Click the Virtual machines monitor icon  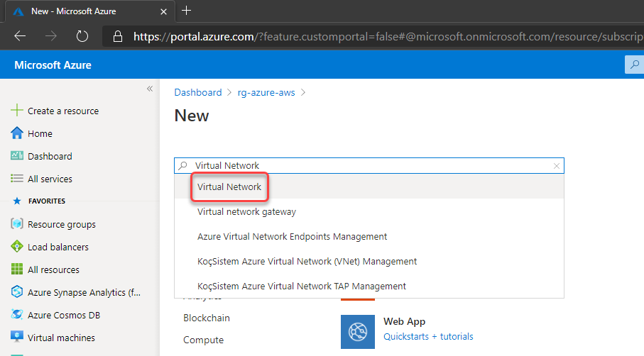coord(17,337)
